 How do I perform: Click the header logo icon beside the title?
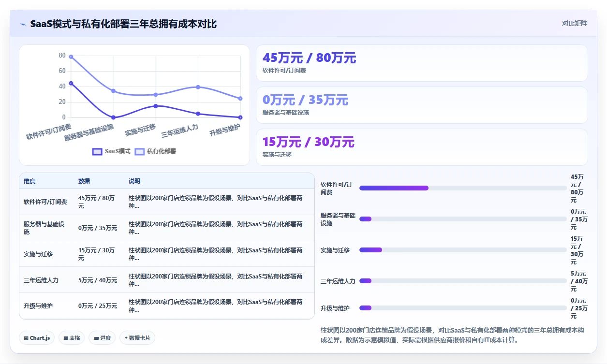[x=23, y=24]
